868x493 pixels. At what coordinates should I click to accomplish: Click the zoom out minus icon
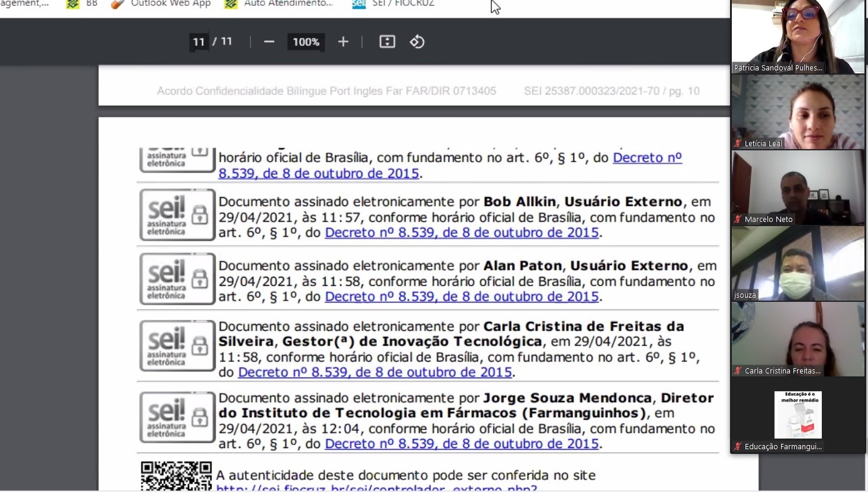coord(269,42)
